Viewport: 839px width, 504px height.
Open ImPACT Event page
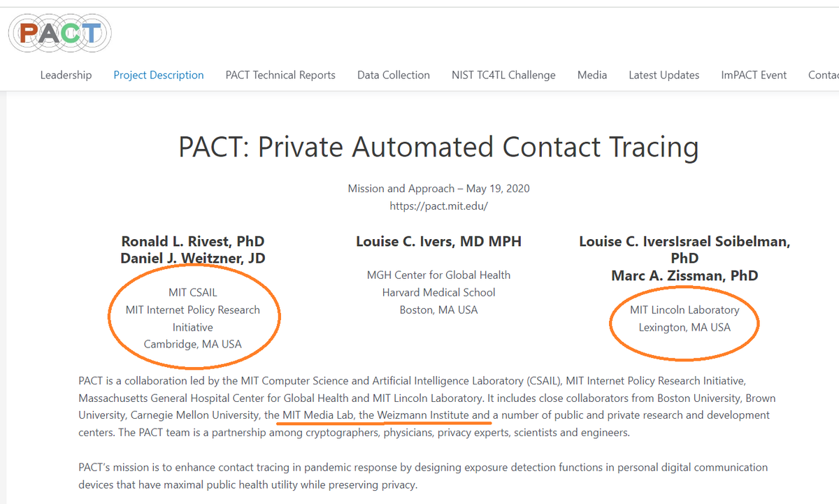754,75
